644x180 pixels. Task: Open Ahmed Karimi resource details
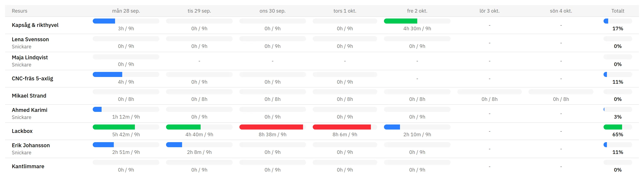[x=30, y=110]
